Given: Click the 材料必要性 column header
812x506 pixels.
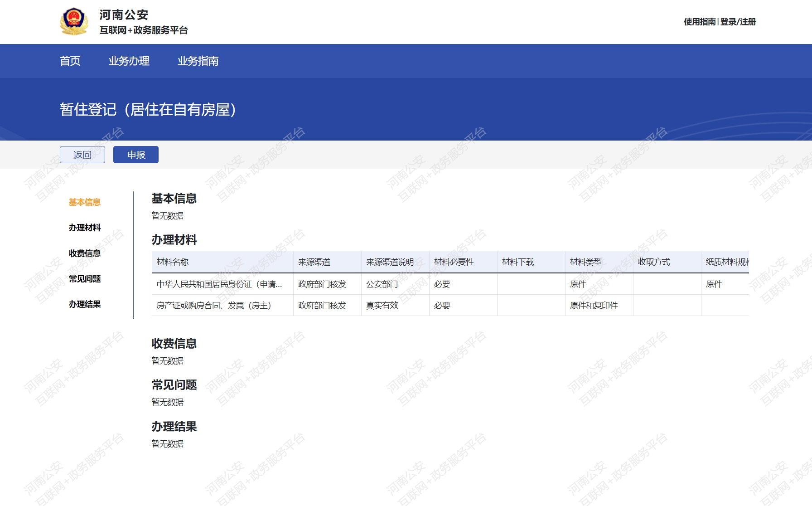Looking at the screenshot, I should (x=454, y=262).
